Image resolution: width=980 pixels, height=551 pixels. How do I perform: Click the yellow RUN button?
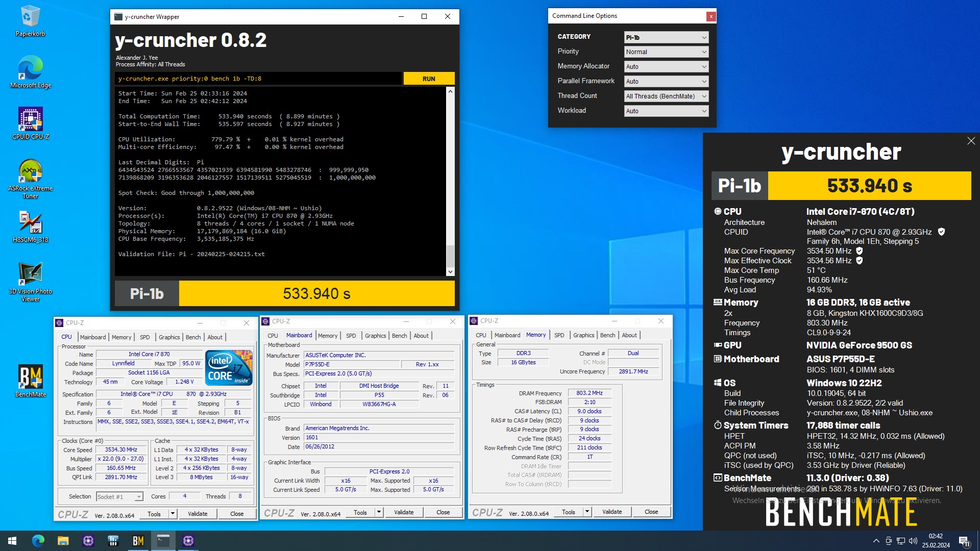(429, 79)
